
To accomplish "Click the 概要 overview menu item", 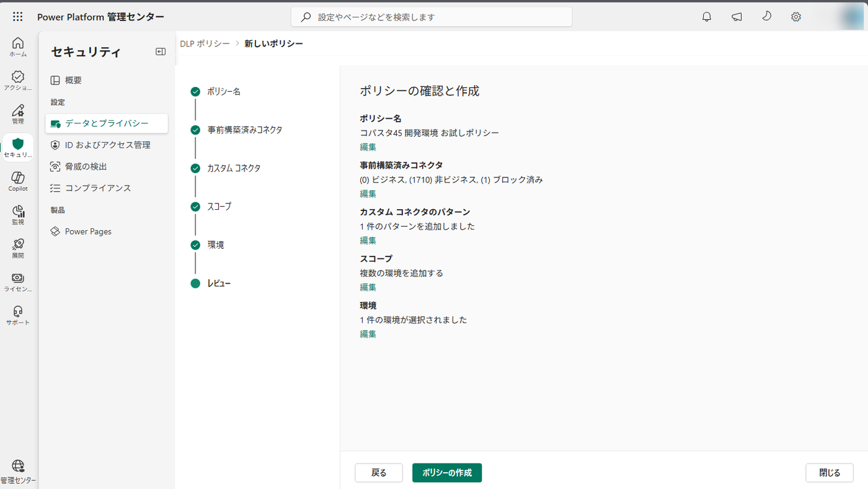I will tap(107, 80).
